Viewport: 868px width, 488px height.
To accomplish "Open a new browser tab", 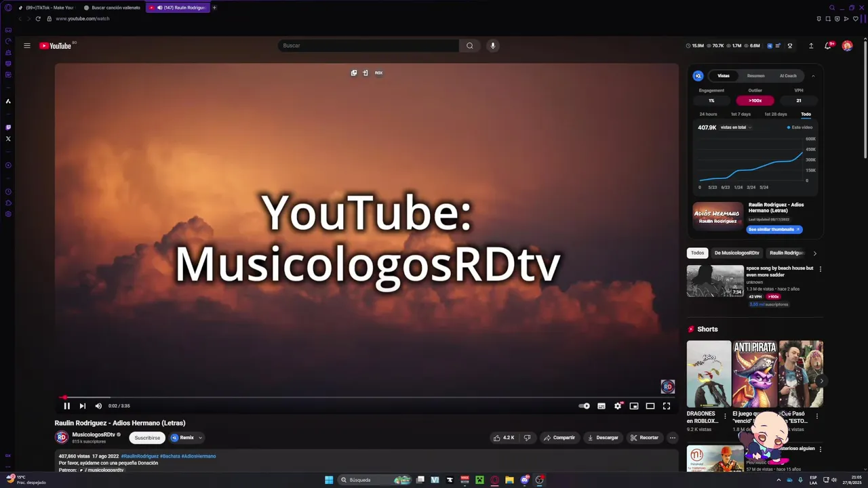I will (x=215, y=7).
